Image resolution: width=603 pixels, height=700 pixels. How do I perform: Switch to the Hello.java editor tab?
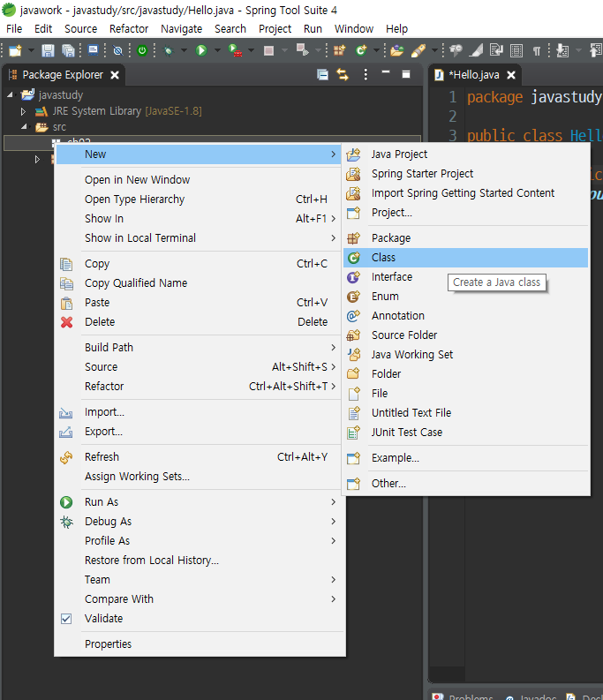pyautogui.click(x=474, y=75)
